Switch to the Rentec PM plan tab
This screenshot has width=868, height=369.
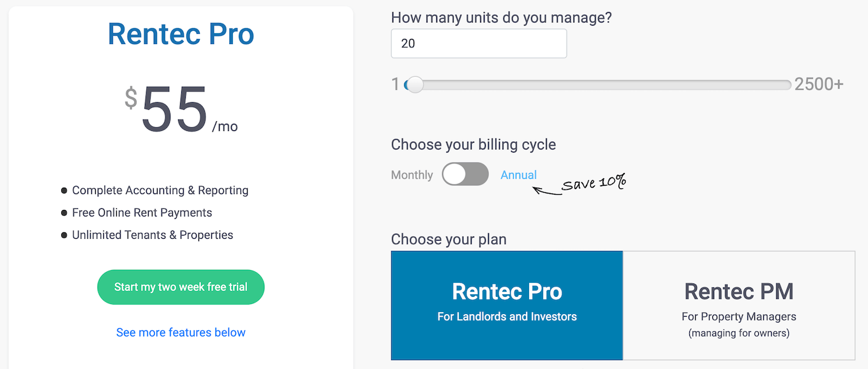[738, 305]
